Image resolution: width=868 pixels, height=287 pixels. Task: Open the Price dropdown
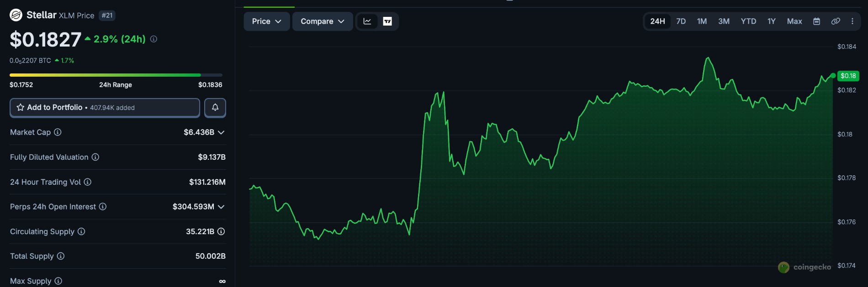pyautogui.click(x=267, y=21)
